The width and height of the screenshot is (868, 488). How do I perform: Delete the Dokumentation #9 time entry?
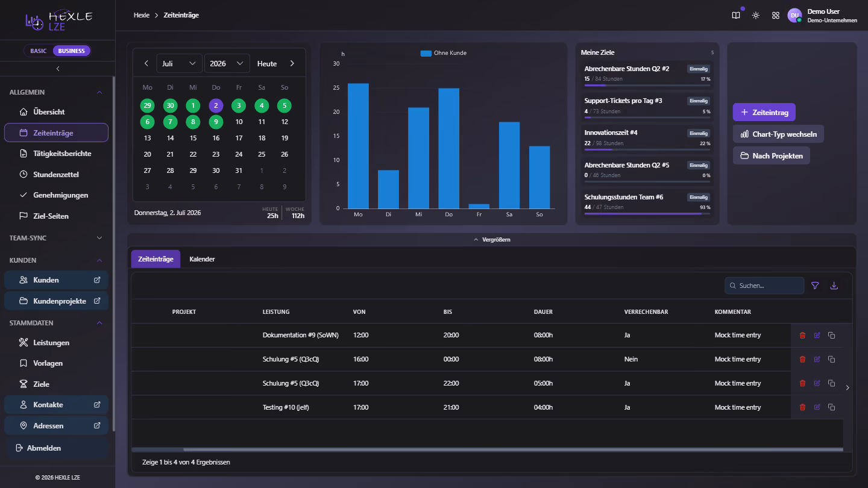(802, 335)
